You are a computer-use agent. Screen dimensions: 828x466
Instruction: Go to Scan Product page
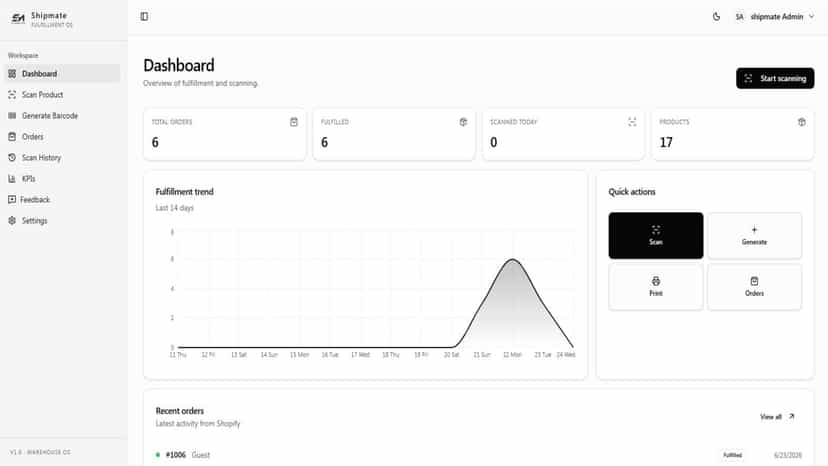tap(62, 95)
